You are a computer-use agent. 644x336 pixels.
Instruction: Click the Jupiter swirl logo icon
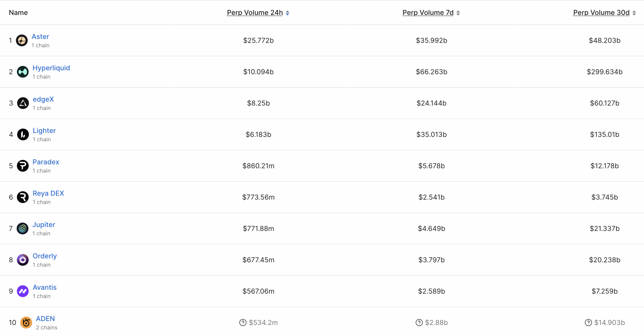(x=23, y=229)
